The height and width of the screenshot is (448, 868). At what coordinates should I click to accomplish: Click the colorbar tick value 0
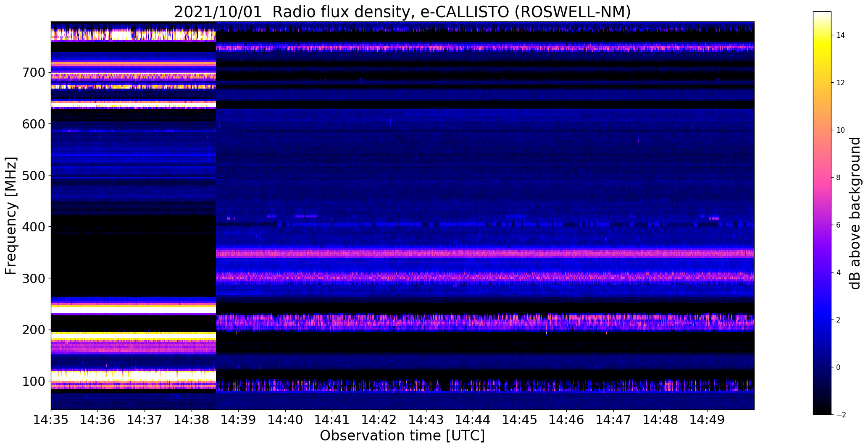(x=839, y=367)
